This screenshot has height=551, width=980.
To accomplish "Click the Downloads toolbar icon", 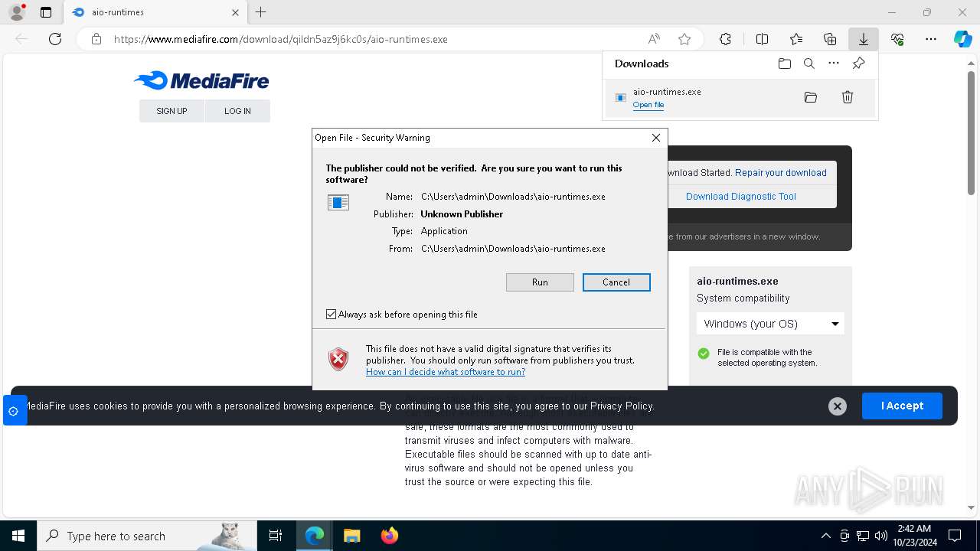I will 863,39.
